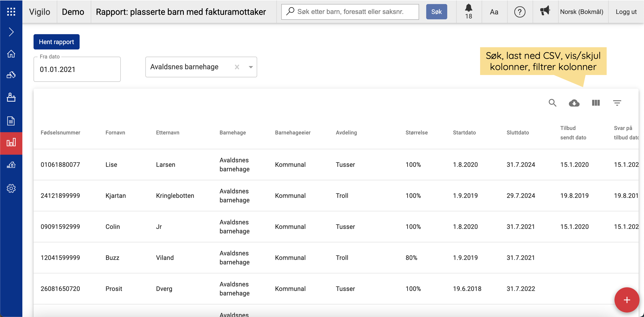Click surname Larsen
644x317 pixels.
(x=165, y=165)
